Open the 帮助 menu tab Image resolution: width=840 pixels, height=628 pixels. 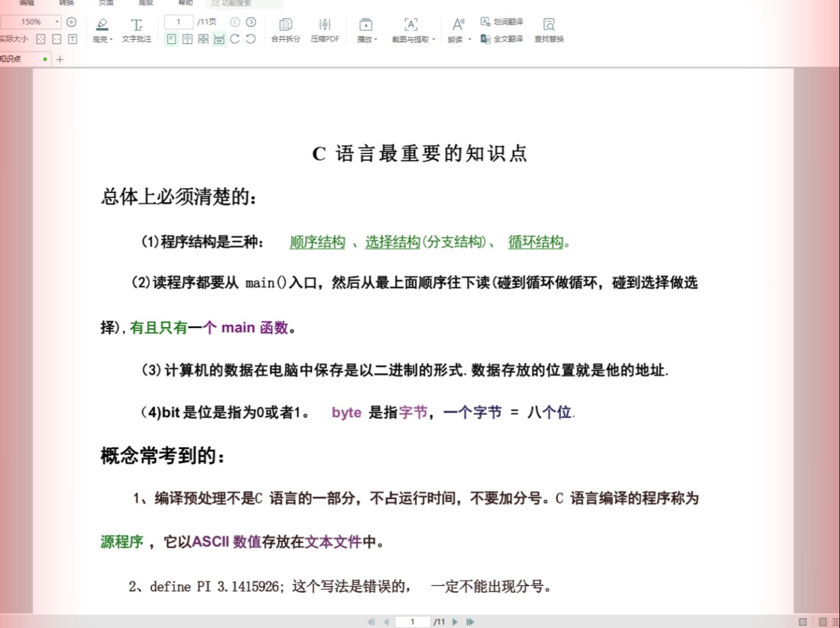coord(186,3)
